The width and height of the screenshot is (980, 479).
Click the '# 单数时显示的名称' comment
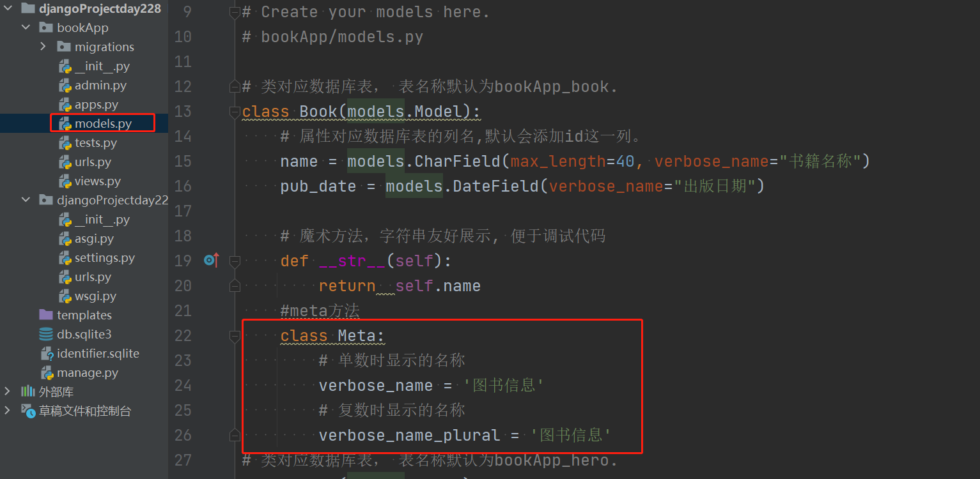point(392,360)
